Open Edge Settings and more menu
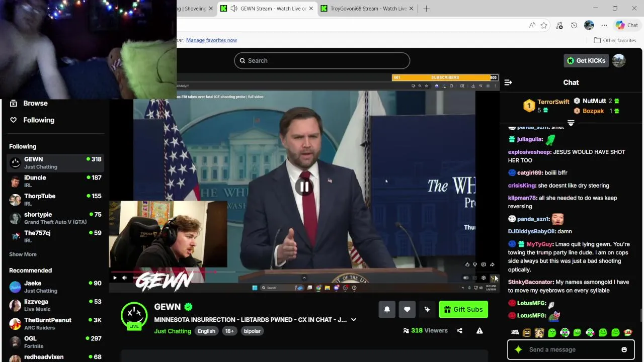The height and width of the screenshot is (362, 644). click(x=604, y=25)
